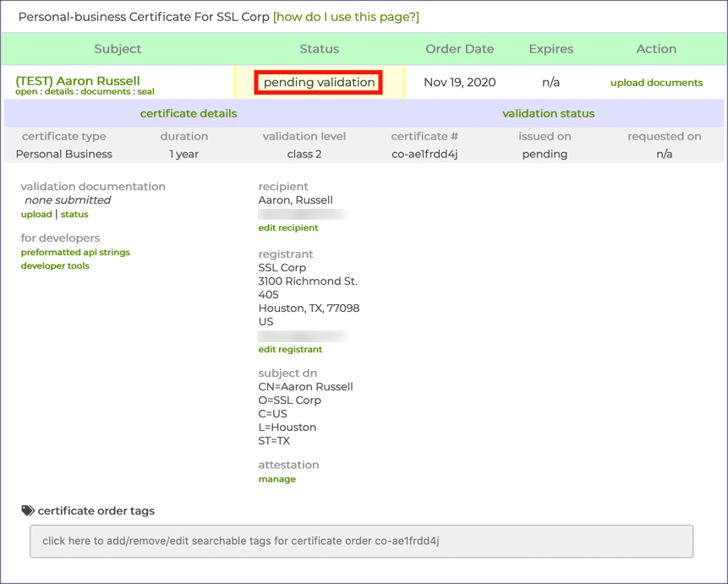Click the 'edit recipient' link

[x=288, y=227]
